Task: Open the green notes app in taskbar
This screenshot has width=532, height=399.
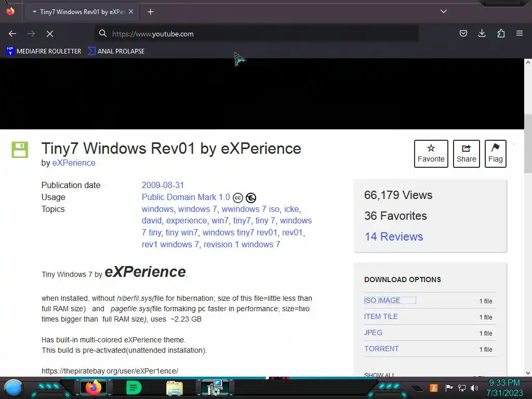Action: 134,388
